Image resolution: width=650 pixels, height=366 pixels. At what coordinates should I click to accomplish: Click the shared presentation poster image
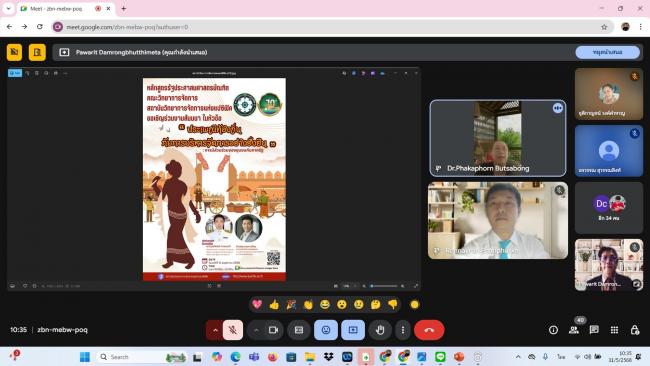214,179
